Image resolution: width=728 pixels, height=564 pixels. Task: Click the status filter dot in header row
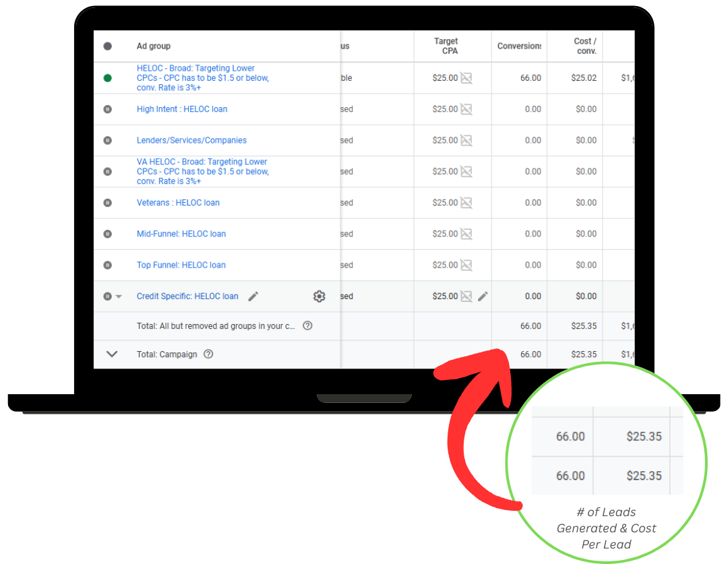pos(108,46)
